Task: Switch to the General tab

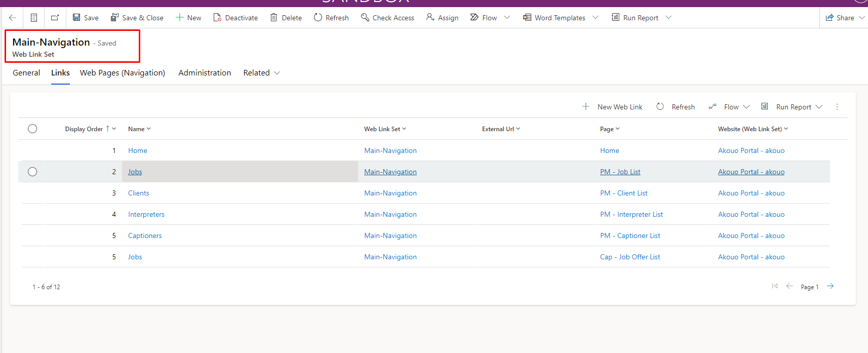Action: (x=26, y=73)
